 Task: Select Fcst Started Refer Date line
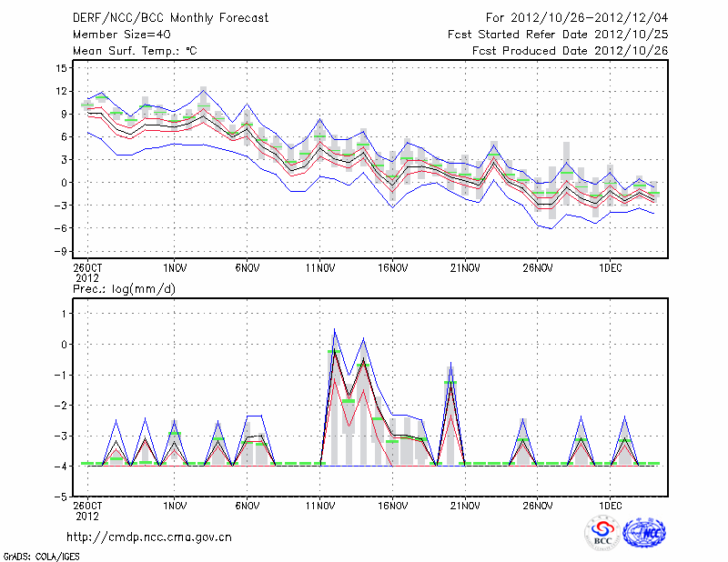click(x=558, y=34)
